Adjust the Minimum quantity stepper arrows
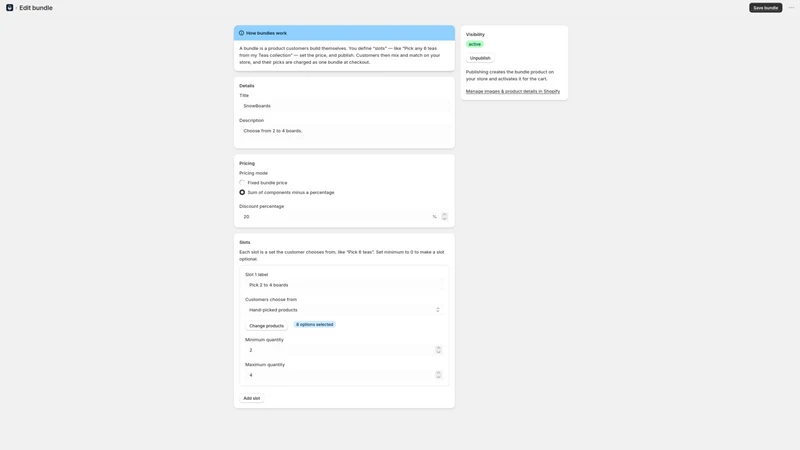Image resolution: width=800 pixels, height=450 pixels. tap(438, 350)
